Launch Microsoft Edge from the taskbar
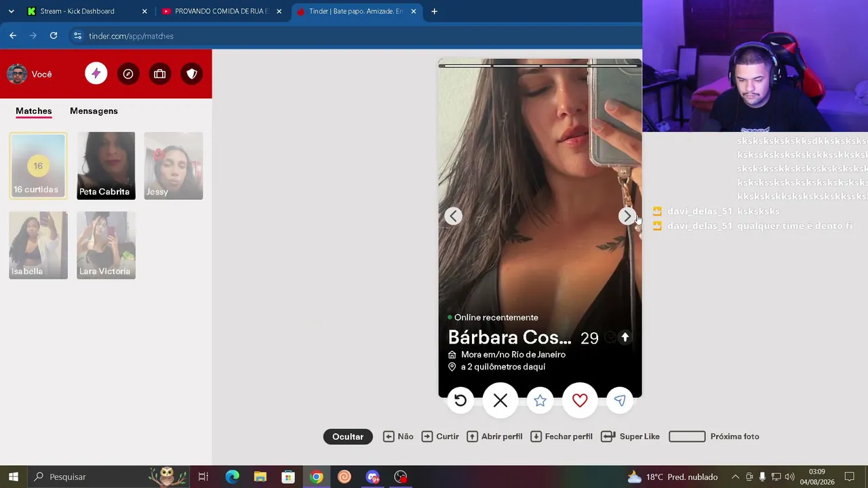 pos(232,476)
